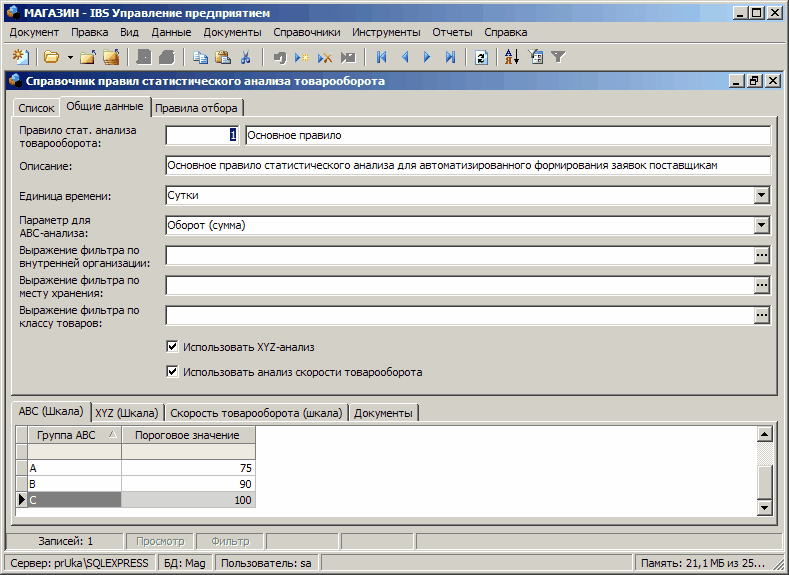Viewport: 789px width, 575px height.
Task: Click the grayed single-page save icon
Action: (144, 57)
